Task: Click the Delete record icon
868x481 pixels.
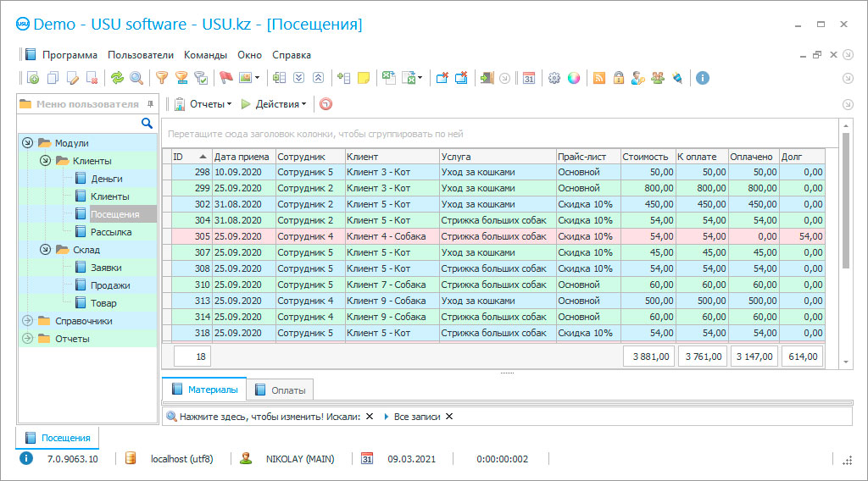Action: click(92, 78)
